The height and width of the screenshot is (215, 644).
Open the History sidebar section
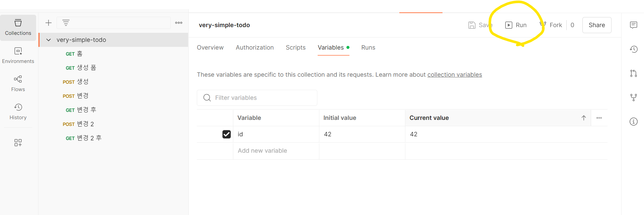pyautogui.click(x=18, y=112)
